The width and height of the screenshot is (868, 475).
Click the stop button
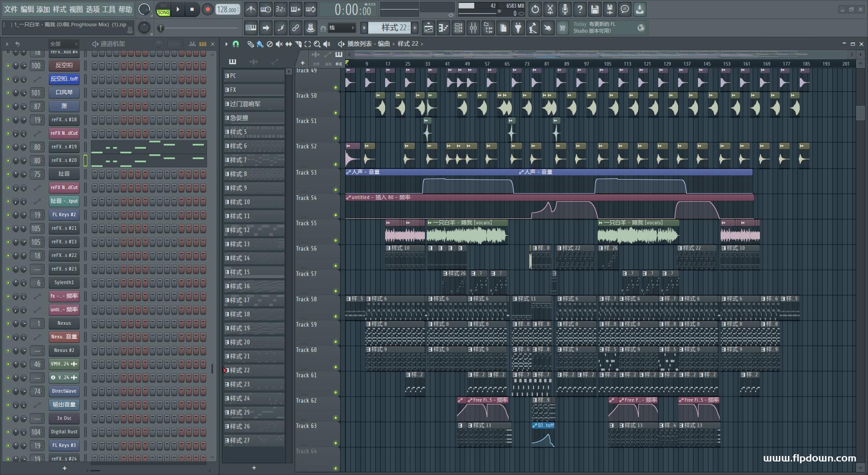192,9
